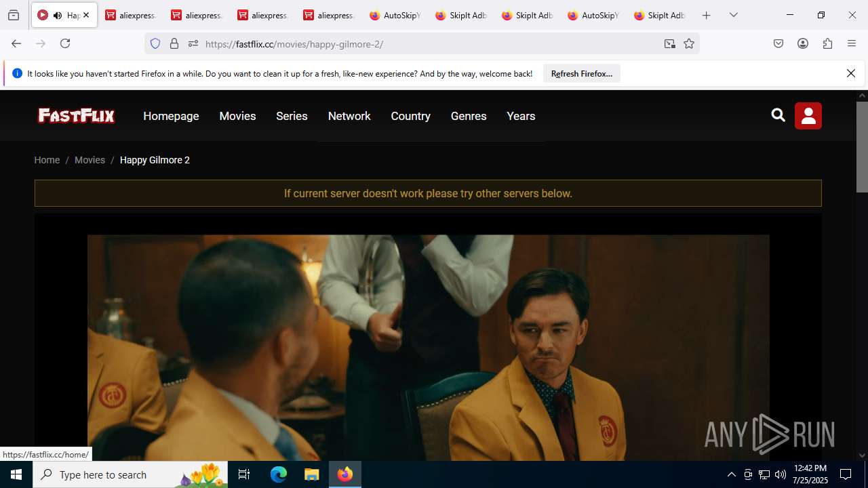Click the page vertical scrollbar thumb

pyautogui.click(x=862, y=146)
